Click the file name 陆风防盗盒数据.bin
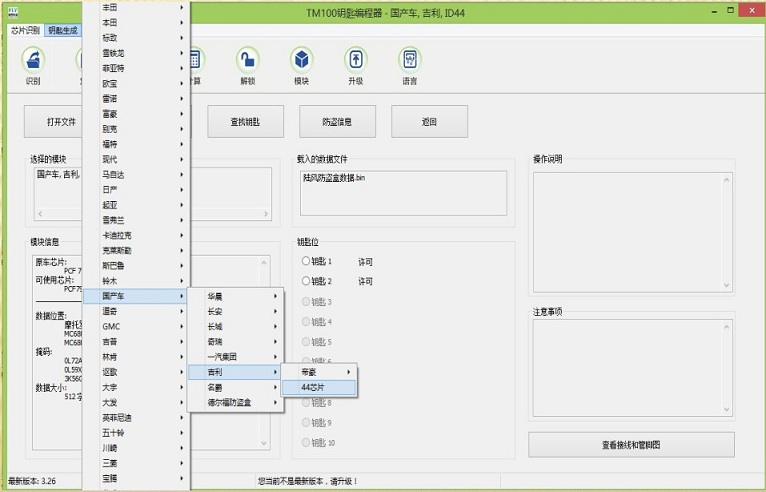766x492 pixels. pyautogui.click(x=334, y=178)
